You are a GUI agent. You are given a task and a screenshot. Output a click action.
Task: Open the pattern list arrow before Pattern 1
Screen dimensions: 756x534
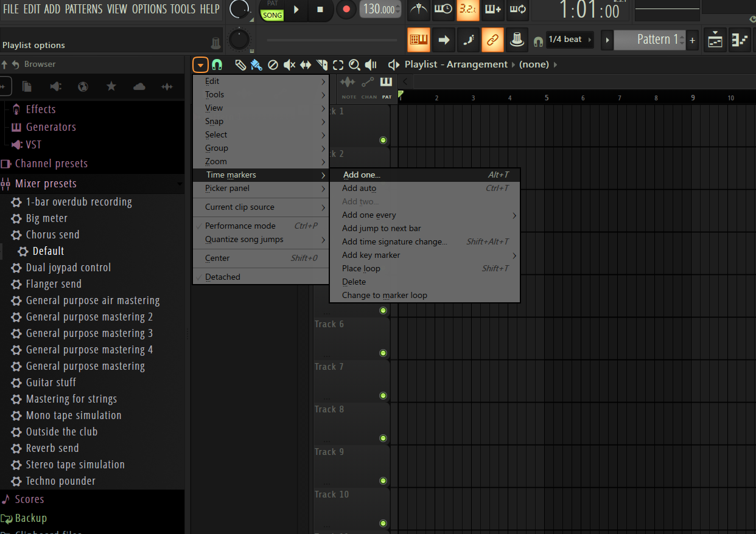(607, 40)
